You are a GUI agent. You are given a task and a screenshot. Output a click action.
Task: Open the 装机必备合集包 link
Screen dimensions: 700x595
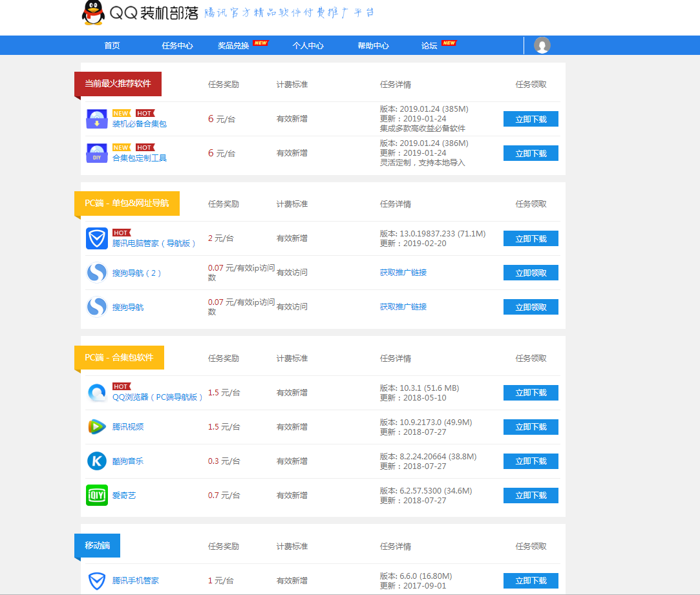(140, 124)
